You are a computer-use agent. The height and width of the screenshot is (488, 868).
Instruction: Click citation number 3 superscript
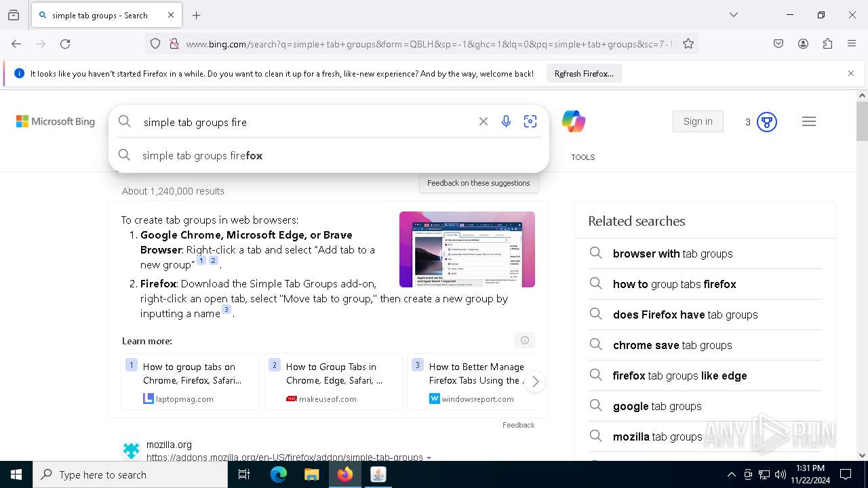(x=226, y=309)
